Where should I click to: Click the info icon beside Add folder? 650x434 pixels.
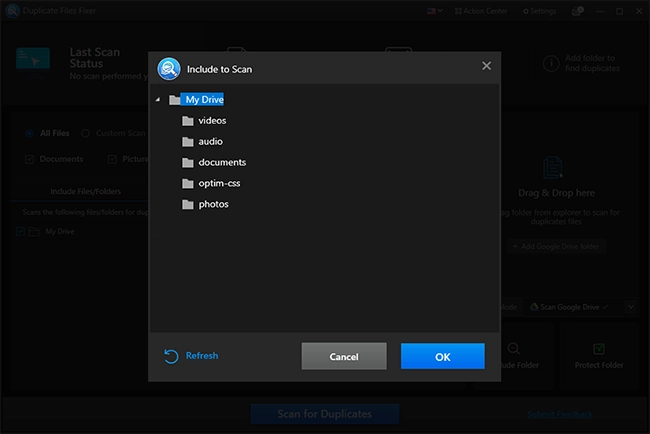551,63
